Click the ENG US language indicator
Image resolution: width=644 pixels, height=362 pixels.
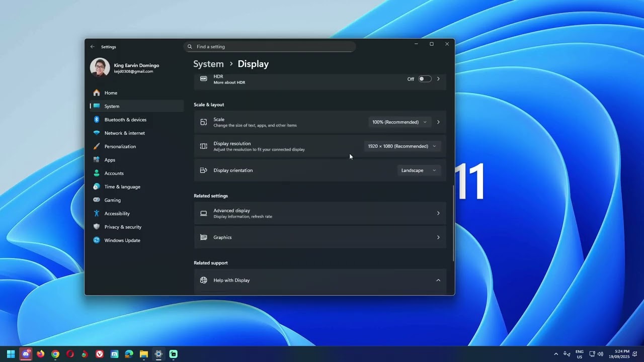click(580, 354)
